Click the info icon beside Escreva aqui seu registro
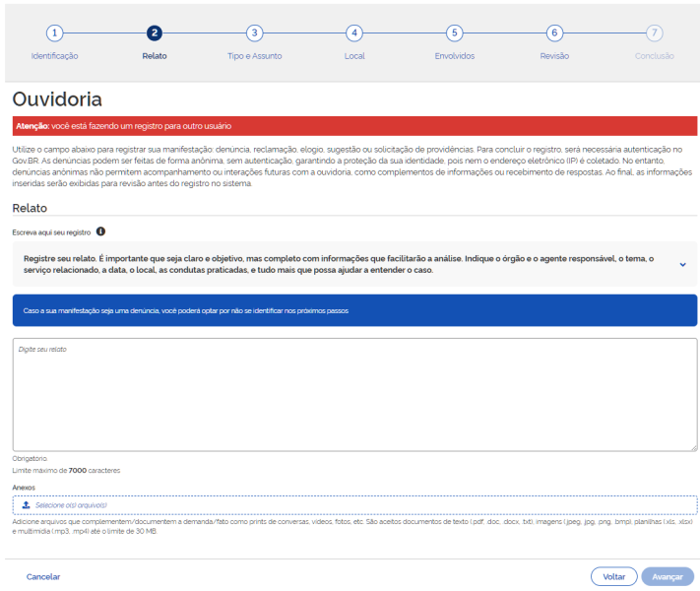Screen dimensions: 700x591 pyautogui.click(x=100, y=231)
